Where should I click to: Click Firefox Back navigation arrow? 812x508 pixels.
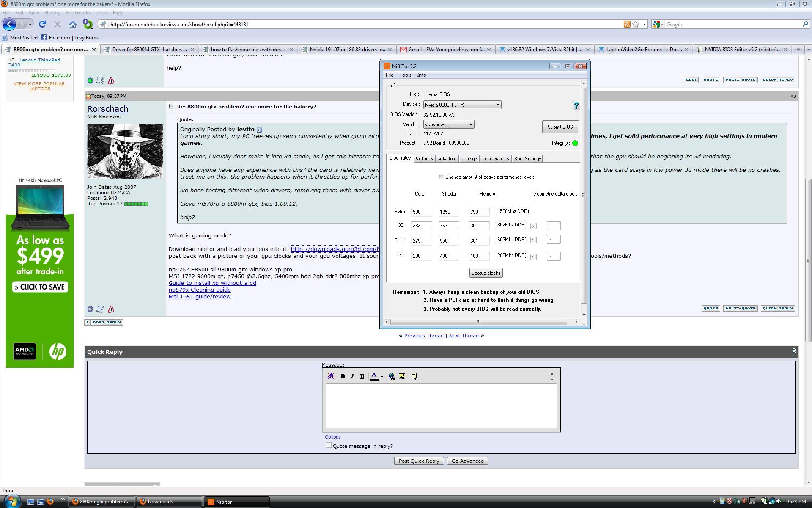[x=9, y=24]
